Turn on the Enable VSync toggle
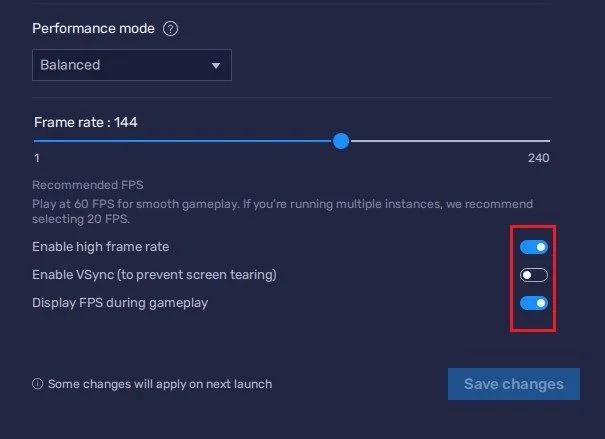Viewport: 605px width, 439px height. (x=534, y=275)
